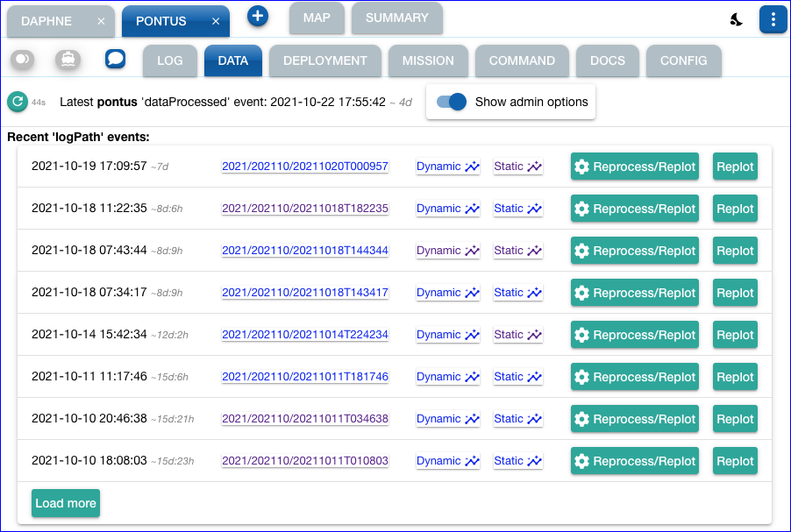Go to the SUMMARY view
The image size is (791, 532).
[x=396, y=18]
